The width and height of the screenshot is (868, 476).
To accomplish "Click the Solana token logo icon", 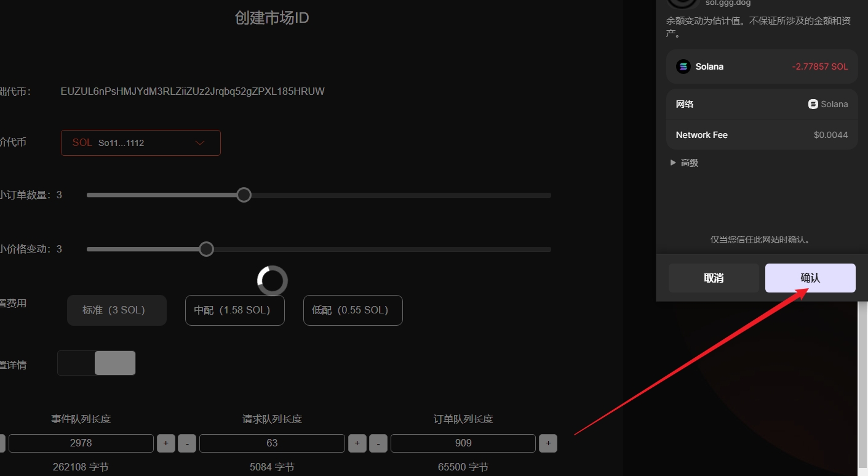I will (683, 67).
